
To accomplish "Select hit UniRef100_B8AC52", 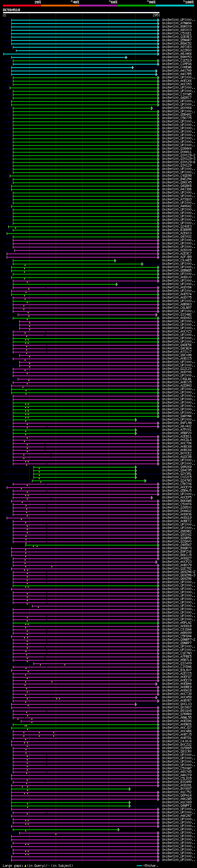I will (177, 44).
